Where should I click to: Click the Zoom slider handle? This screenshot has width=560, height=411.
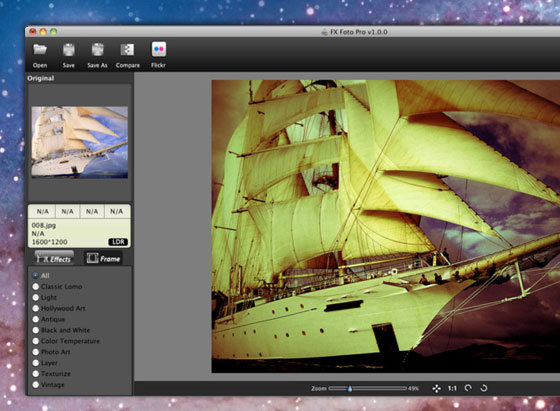pos(350,389)
